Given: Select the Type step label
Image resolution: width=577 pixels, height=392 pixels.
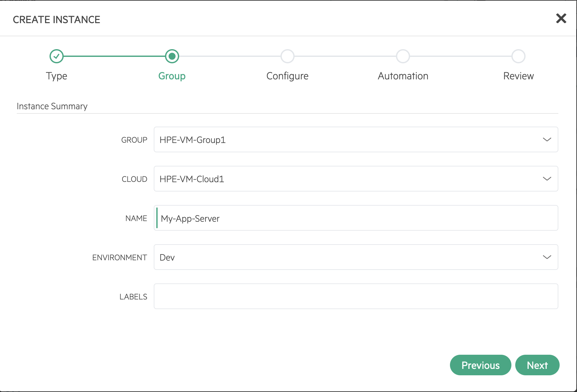Looking at the screenshot, I should 57,76.
